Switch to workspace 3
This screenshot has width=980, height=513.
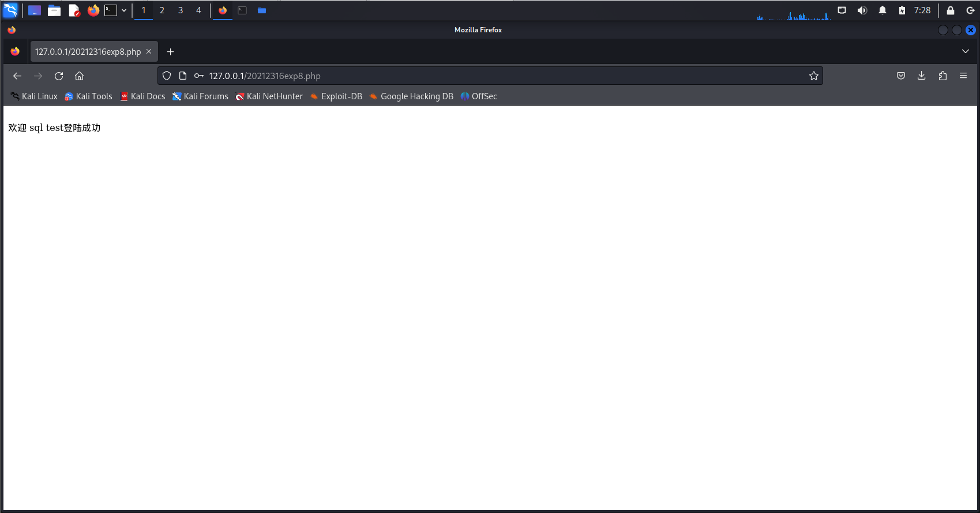[181, 10]
